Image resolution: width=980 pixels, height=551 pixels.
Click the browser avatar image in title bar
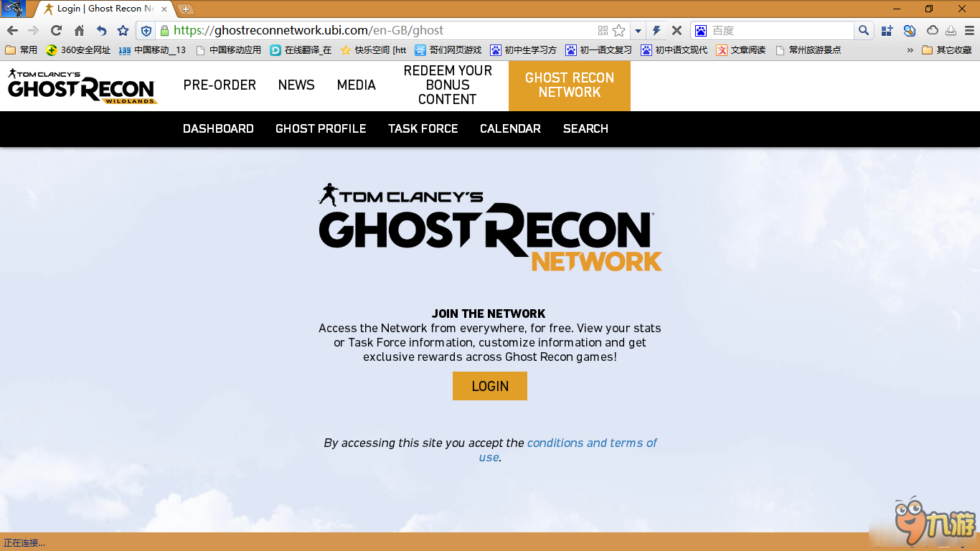click(x=13, y=9)
